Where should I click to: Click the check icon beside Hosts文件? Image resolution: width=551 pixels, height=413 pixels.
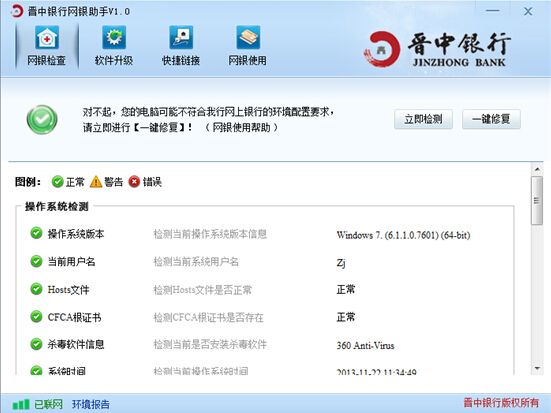(x=36, y=289)
